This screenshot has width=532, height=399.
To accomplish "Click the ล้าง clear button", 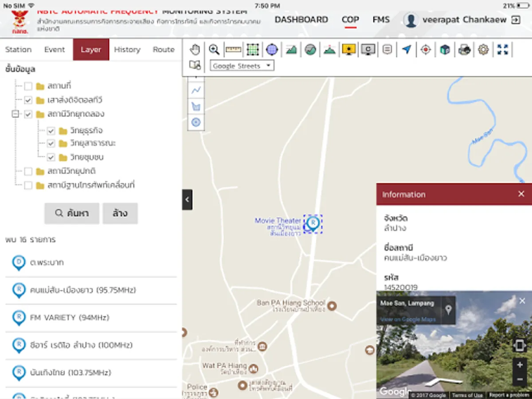I will coord(120,213).
